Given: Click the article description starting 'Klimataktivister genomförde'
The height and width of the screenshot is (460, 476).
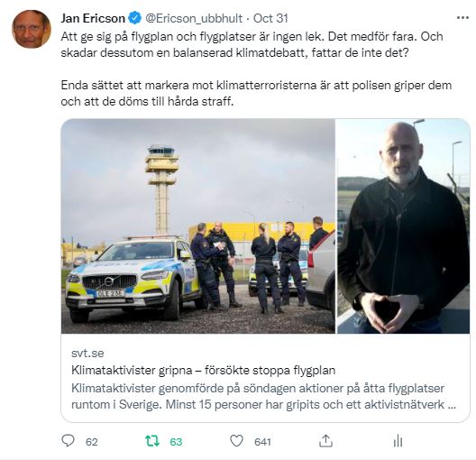Looking at the screenshot, I should click(x=263, y=397).
